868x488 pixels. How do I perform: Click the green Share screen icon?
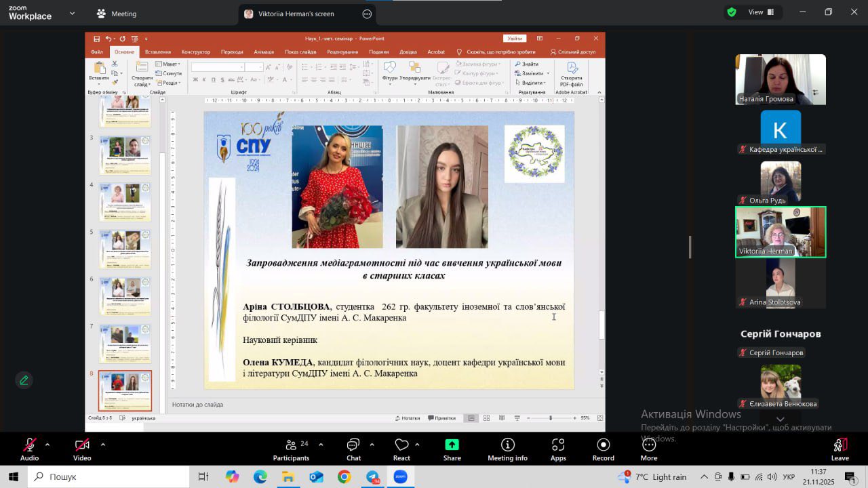coord(452,449)
